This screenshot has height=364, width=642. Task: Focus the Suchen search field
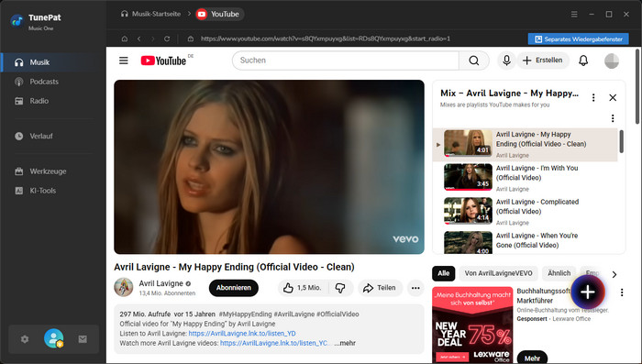coord(345,61)
